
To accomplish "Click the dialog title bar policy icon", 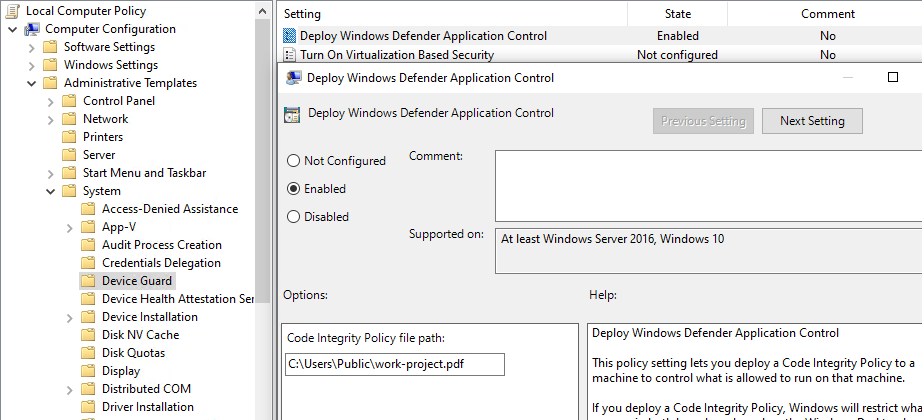I will click(x=293, y=78).
